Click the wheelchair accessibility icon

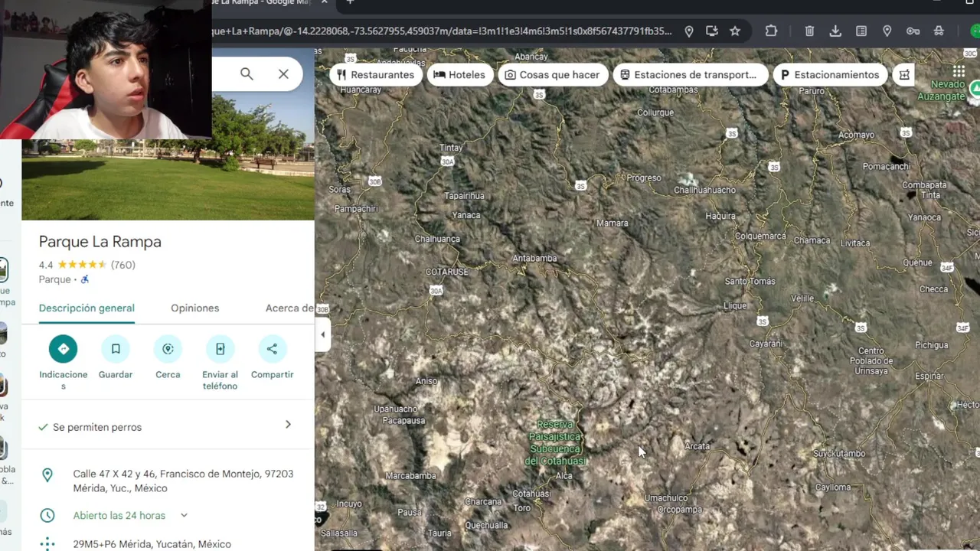coord(85,279)
